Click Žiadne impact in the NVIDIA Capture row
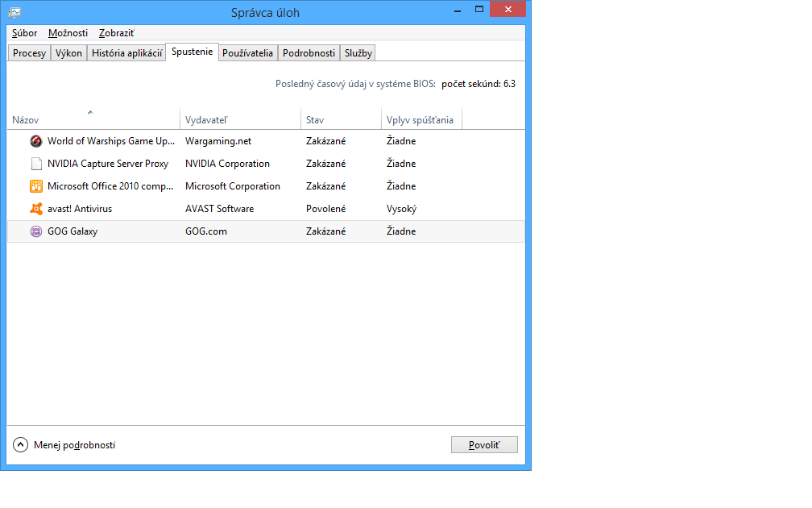The height and width of the screenshot is (508, 812). point(401,164)
